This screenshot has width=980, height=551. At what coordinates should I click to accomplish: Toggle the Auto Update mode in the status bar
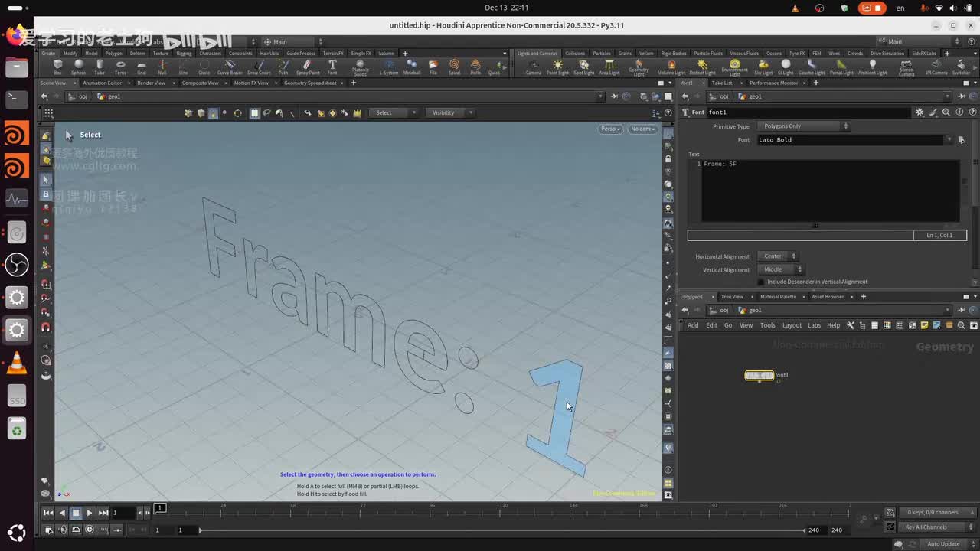[x=943, y=544]
